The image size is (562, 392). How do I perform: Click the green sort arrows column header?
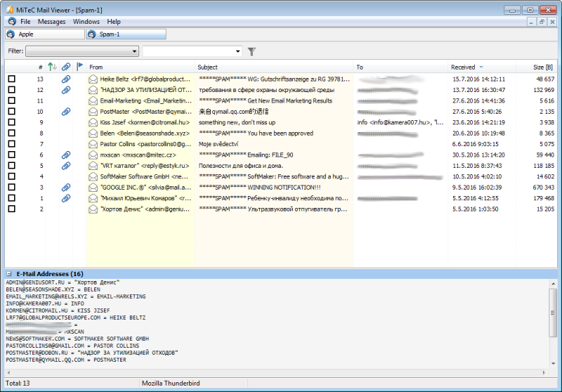pos(53,67)
